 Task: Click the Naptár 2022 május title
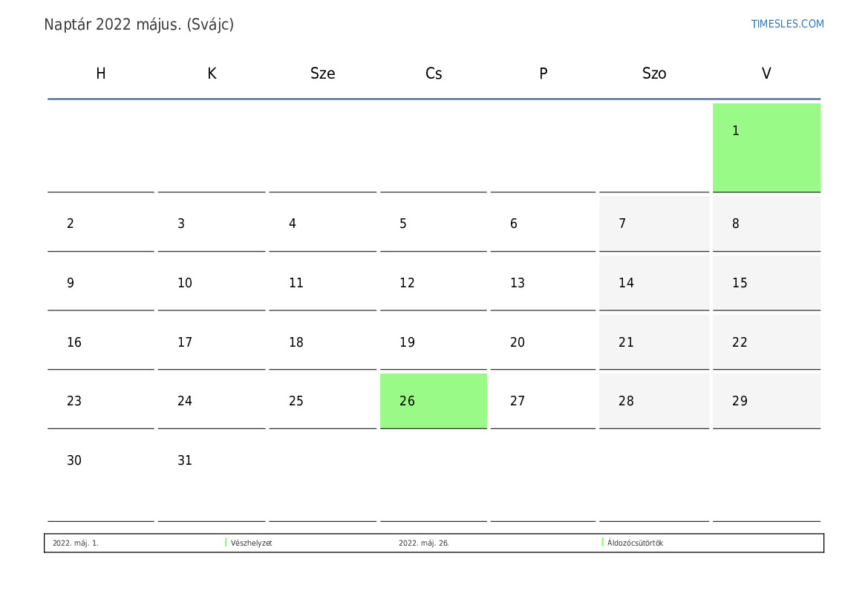click(139, 25)
